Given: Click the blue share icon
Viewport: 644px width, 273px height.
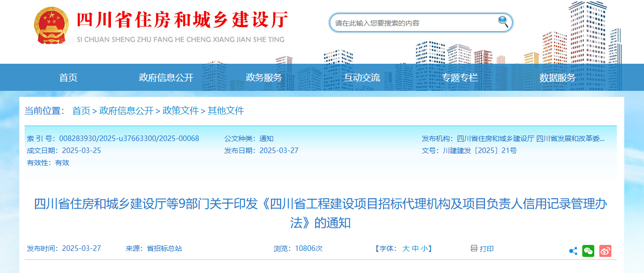Looking at the screenshot, I should click(x=573, y=251).
